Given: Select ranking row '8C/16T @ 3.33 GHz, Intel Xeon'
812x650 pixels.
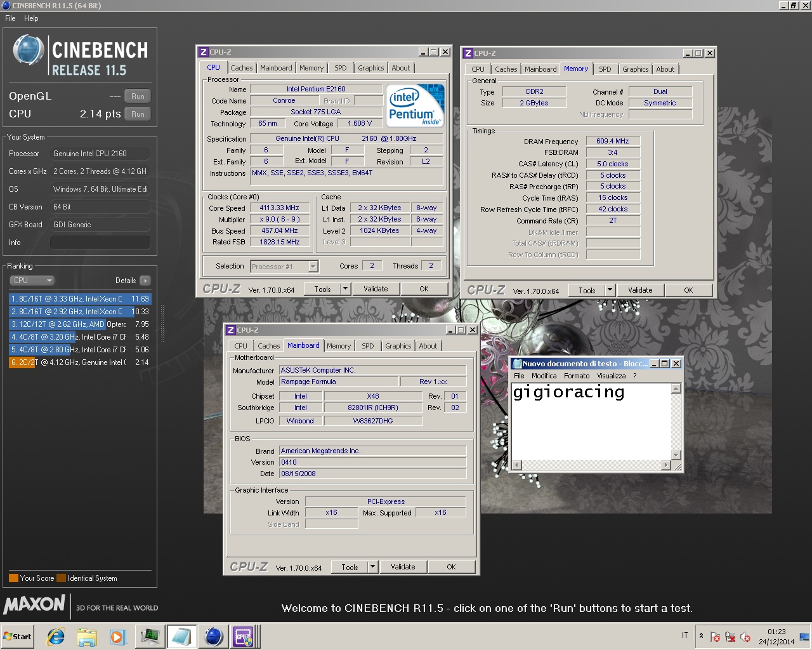Looking at the screenshot, I should click(x=80, y=299).
